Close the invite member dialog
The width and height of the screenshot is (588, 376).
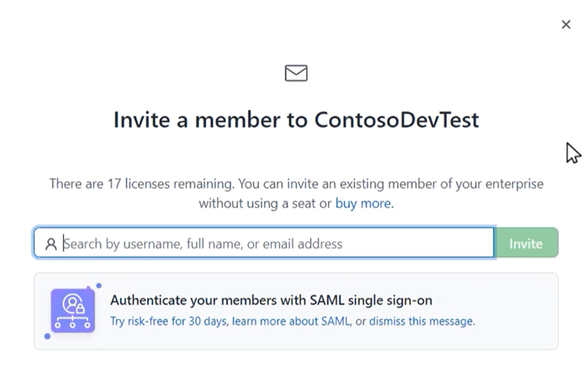pos(566,25)
